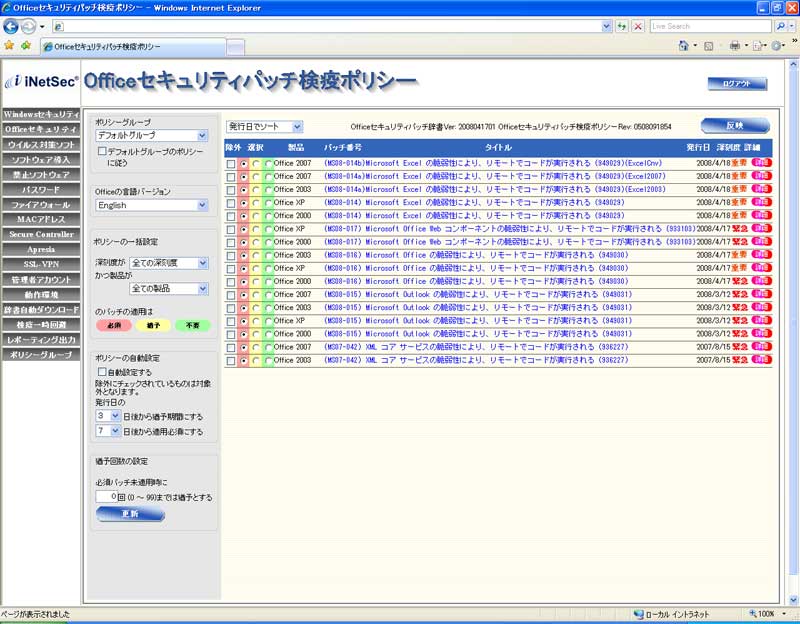Open the red 詳細 icon for MS08-017 Office 2000
Image resolution: width=800 pixels, height=624 pixels.
(x=762, y=242)
